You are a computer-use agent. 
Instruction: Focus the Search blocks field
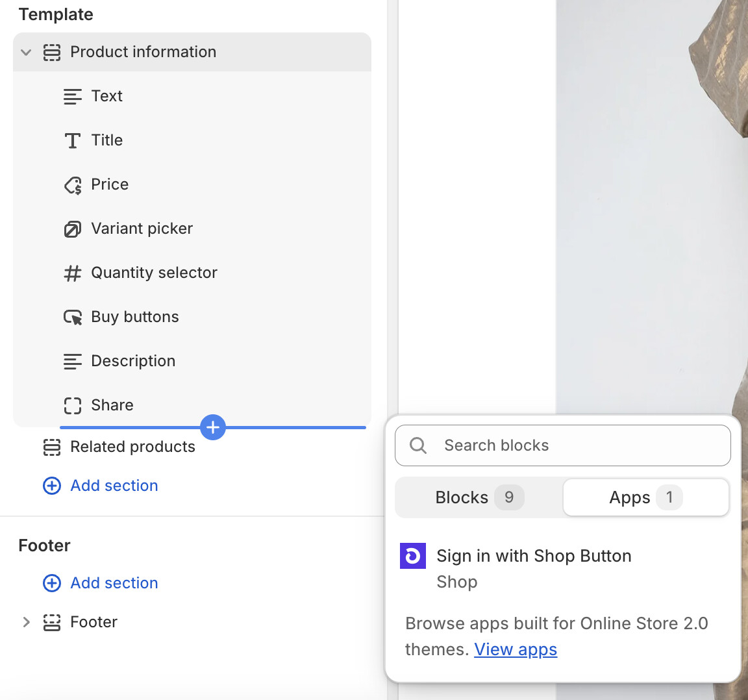click(563, 445)
